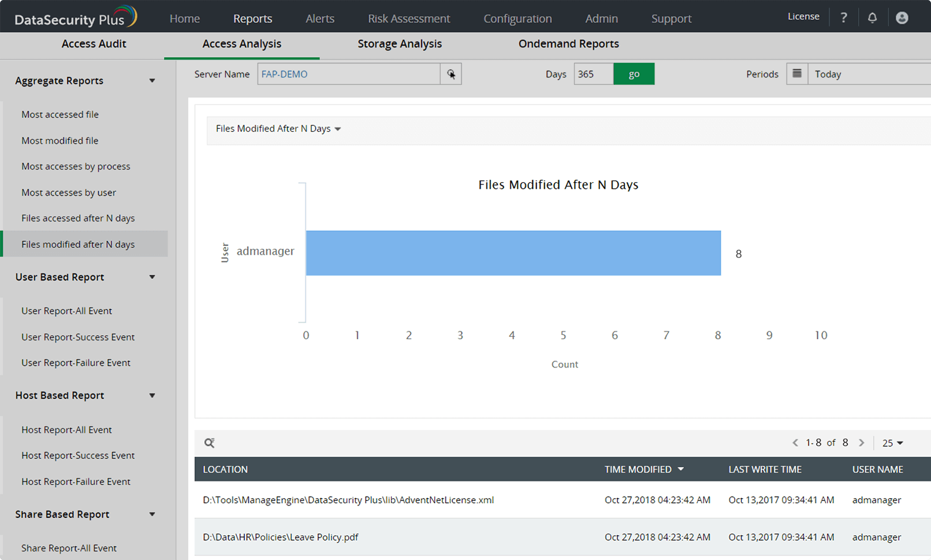Open User Report-Success Event
The height and width of the screenshot is (560, 931).
click(78, 337)
